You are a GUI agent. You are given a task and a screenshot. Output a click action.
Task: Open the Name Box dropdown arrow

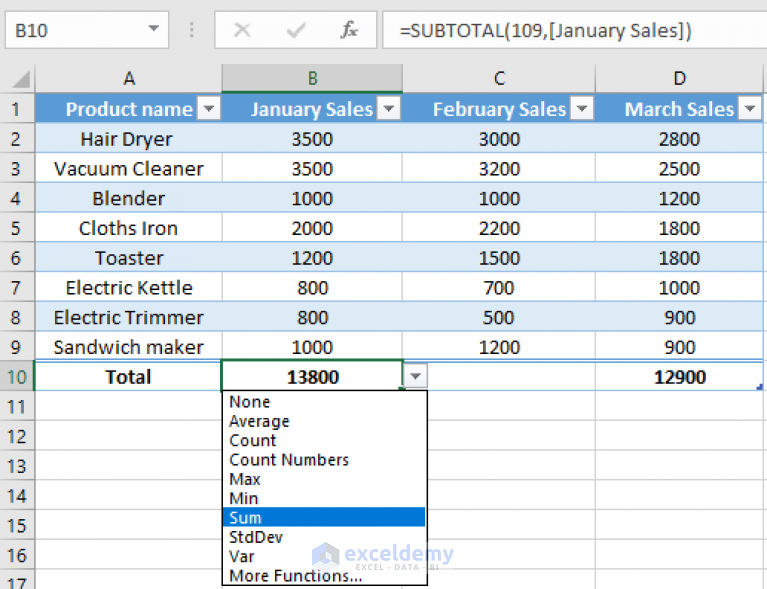tap(154, 29)
